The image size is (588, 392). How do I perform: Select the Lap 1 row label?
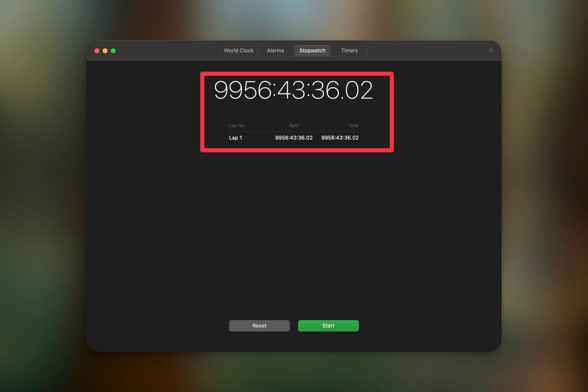[x=235, y=138]
